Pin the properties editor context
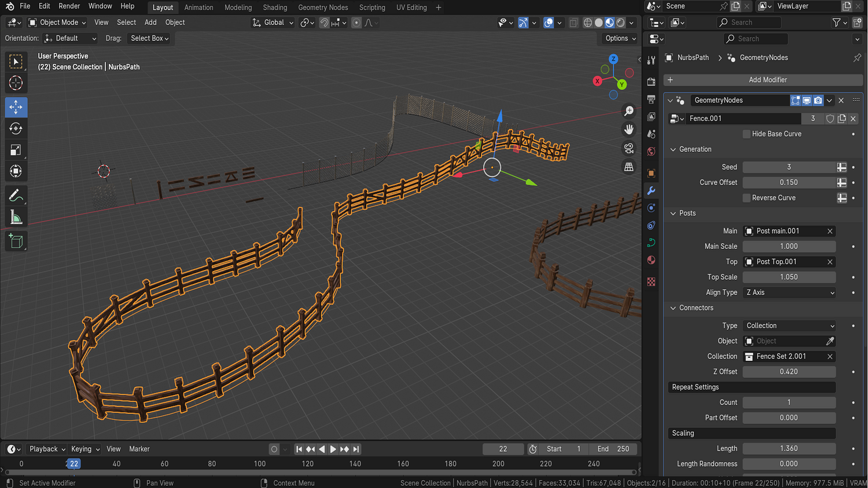The image size is (868, 488). click(857, 58)
